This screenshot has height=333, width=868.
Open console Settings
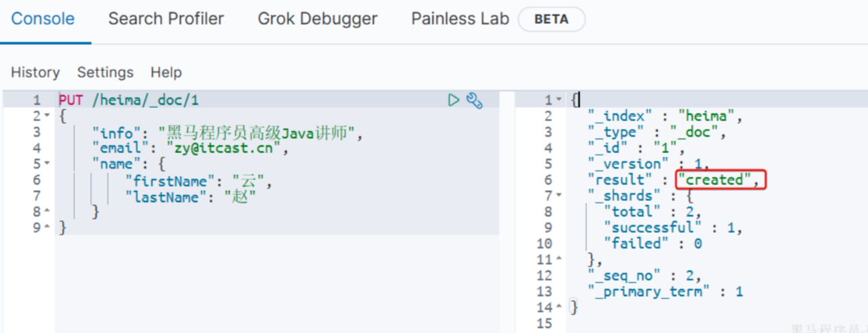[x=105, y=72]
